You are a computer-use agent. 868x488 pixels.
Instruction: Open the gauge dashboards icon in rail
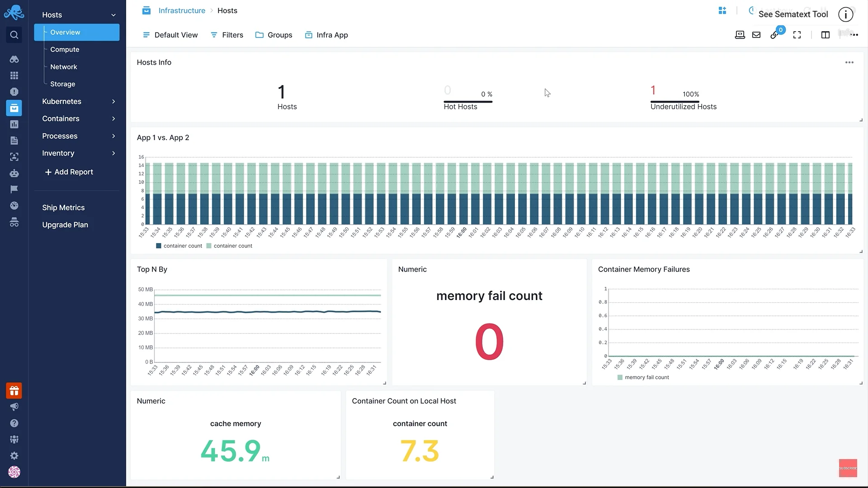pos(14,206)
